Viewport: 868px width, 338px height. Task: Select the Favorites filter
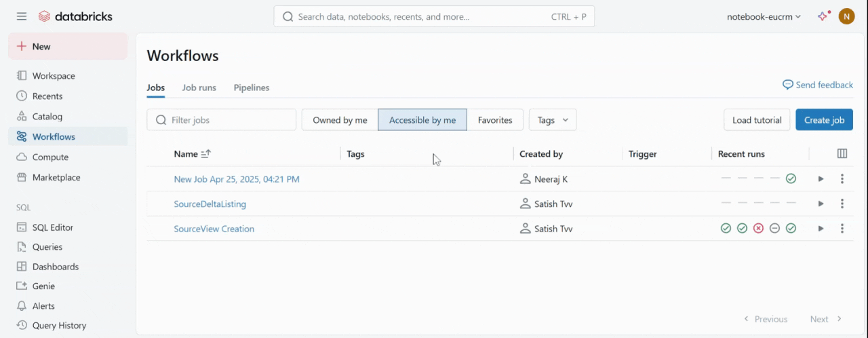pyautogui.click(x=495, y=119)
